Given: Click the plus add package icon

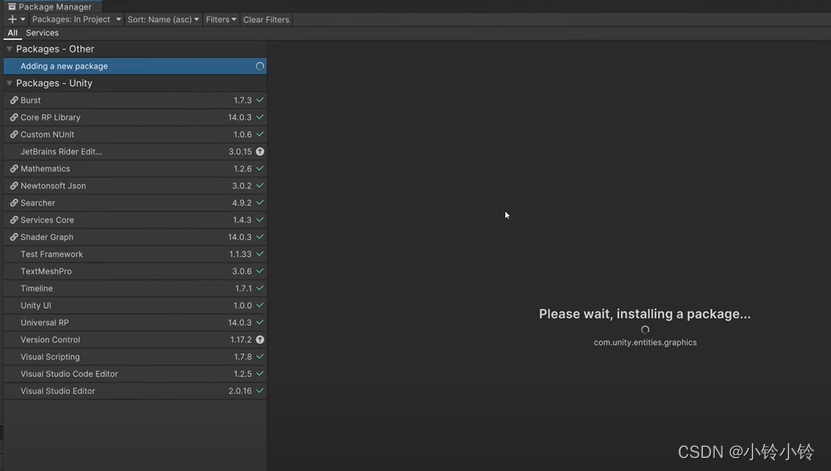Looking at the screenshot, I should click(12, 20).
